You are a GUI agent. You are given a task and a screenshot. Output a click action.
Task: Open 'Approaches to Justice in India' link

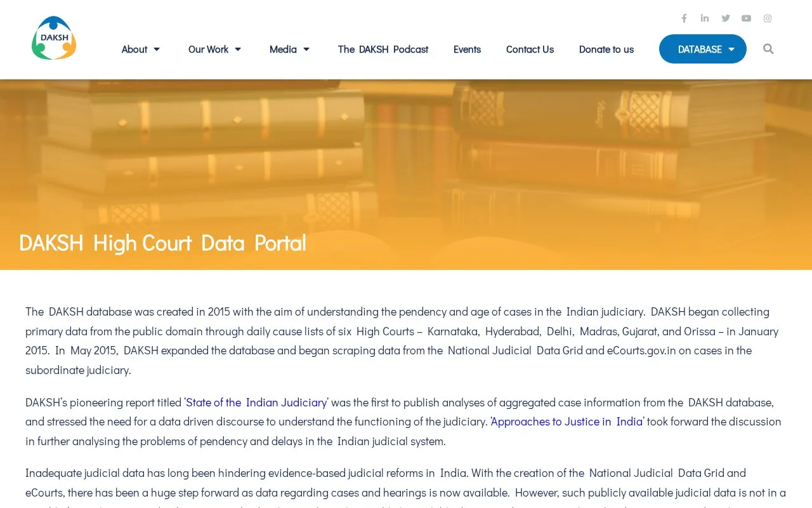(x=567, y=422)
